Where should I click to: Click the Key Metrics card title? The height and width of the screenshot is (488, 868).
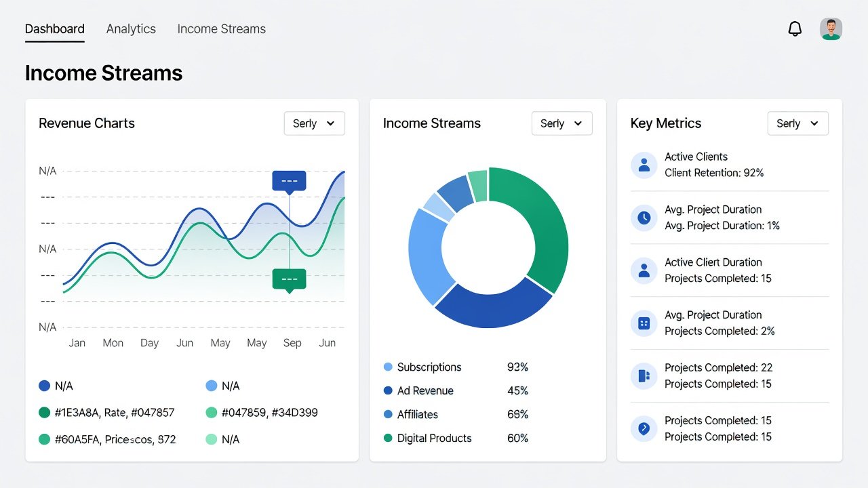666,123
